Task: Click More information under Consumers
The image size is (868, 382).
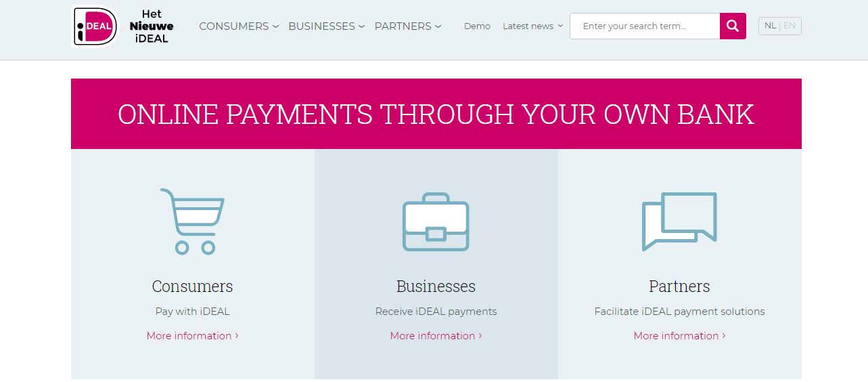Action: coord(193,336)
